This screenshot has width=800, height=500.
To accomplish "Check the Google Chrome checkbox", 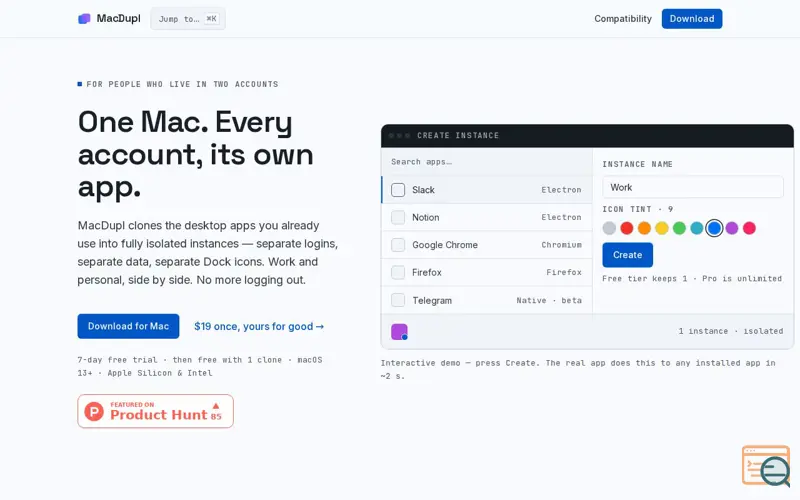I will 398,245.
